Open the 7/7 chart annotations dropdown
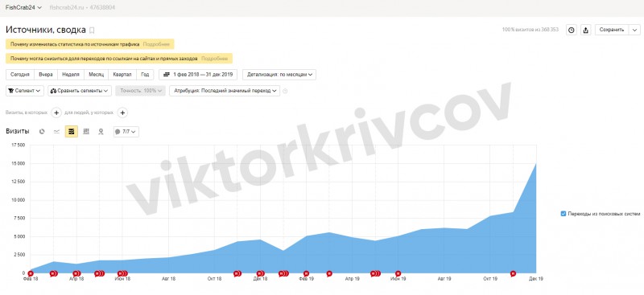Image resolution: width=644 pixels, height=295 pixels. click(126, 132)
